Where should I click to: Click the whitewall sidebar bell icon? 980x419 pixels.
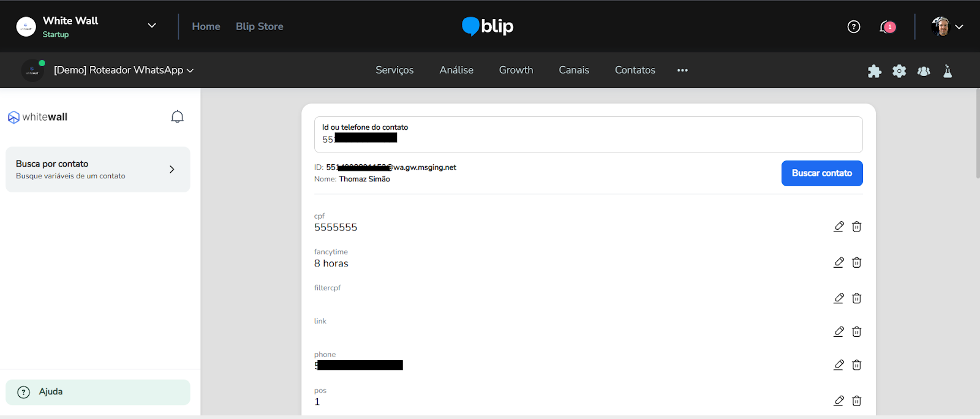[177, 117]
